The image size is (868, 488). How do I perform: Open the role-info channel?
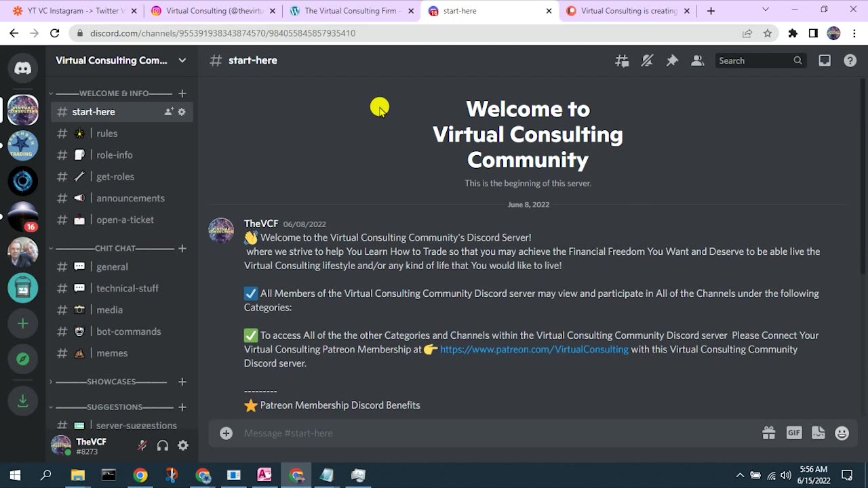[x=122, y=155]
